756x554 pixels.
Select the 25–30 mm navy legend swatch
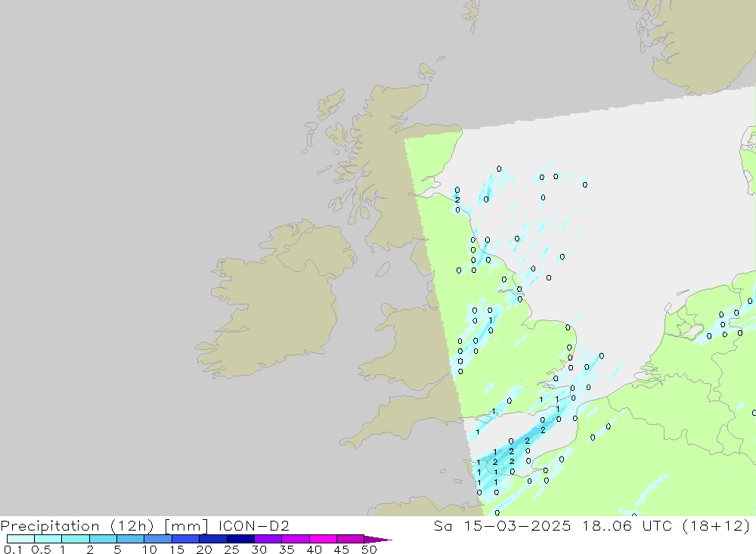click(x=240, y=539)
